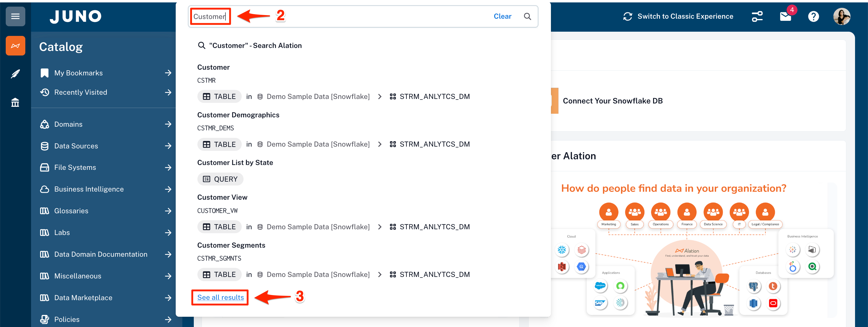Expand the Data Sources arrow
The height and width of the screenshot is (327, 868).
pos(168,146)
